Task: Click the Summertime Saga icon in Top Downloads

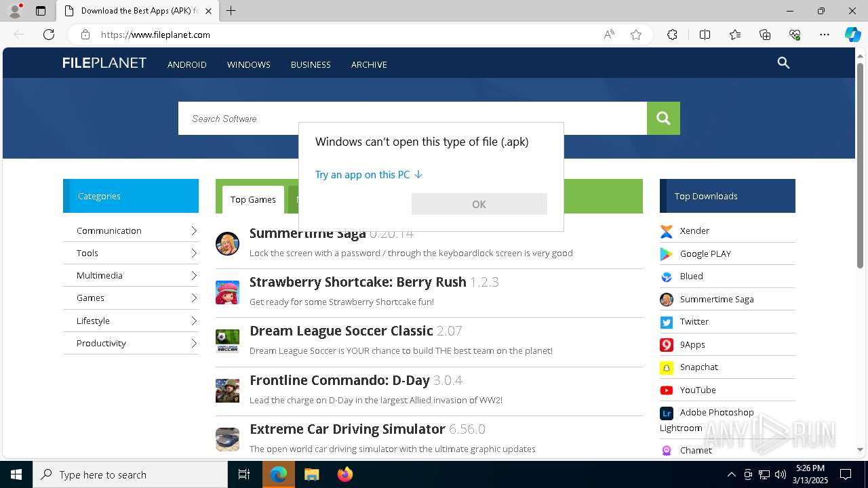Action: (x=667, y=300)
